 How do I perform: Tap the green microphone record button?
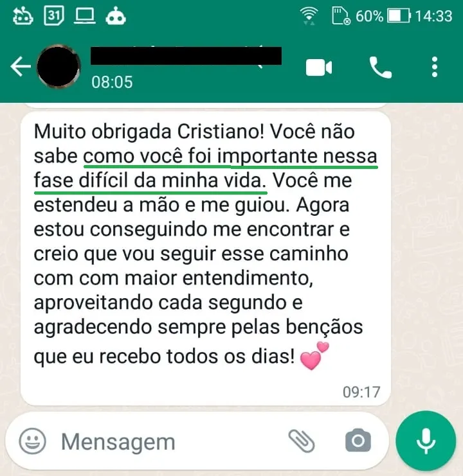[426, 441]
